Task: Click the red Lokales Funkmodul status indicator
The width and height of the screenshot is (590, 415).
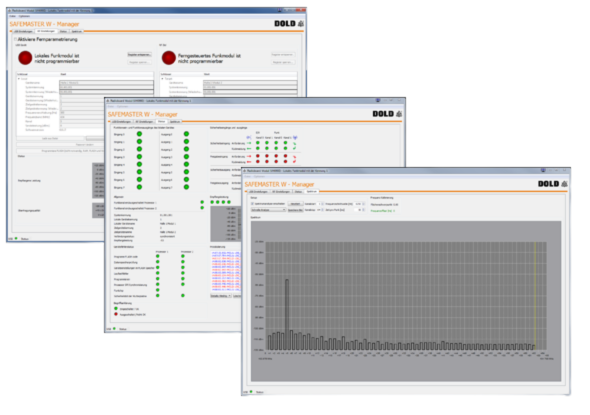Action: (x=25, y=58)
